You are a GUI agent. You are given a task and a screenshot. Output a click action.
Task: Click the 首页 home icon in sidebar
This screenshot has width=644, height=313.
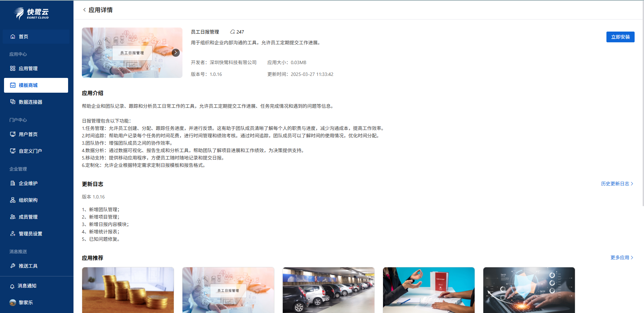click(13, 37)
